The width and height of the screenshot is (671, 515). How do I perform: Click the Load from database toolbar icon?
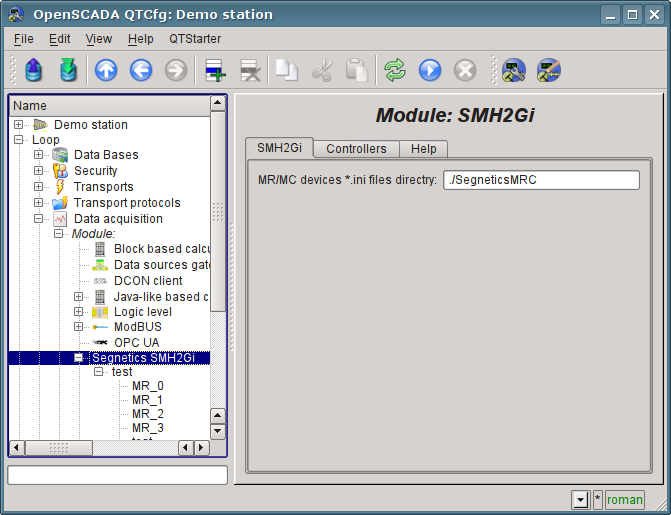coord(34,70)
